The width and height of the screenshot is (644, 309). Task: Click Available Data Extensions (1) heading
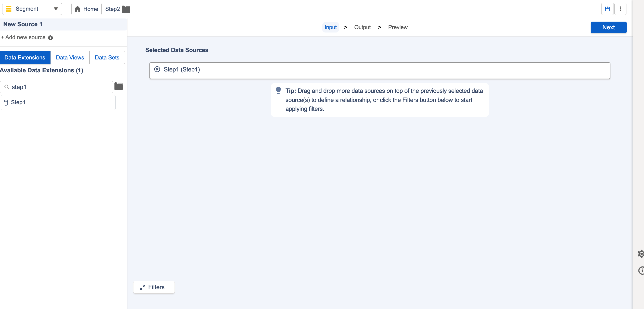click(42, 70)
